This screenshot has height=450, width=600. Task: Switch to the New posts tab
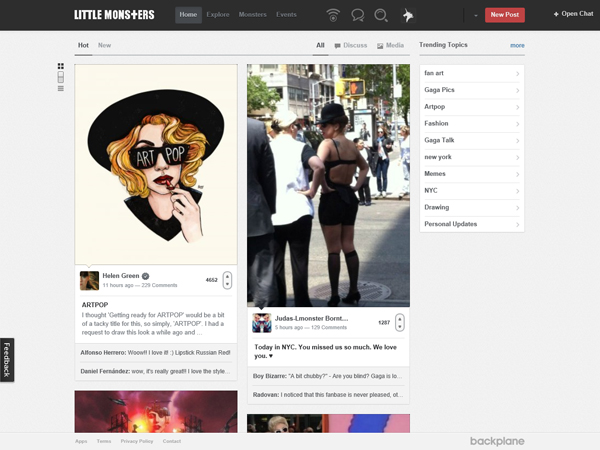point(104,45)
